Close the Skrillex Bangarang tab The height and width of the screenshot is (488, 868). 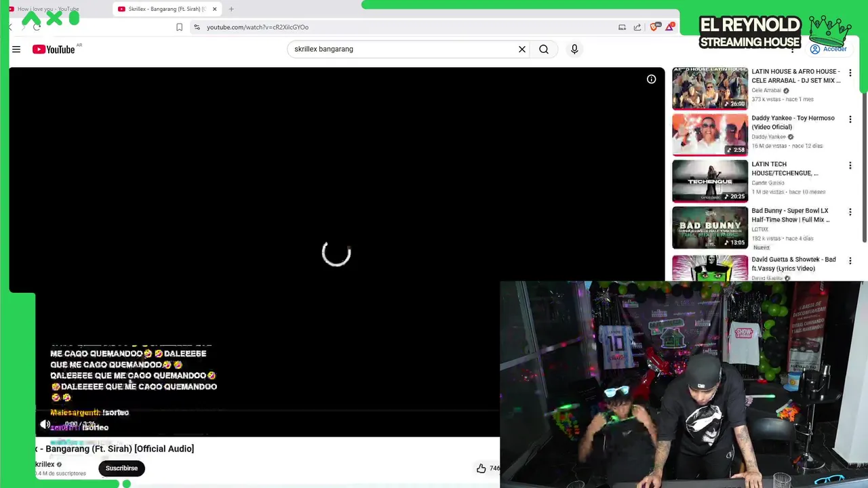[215, 9]
